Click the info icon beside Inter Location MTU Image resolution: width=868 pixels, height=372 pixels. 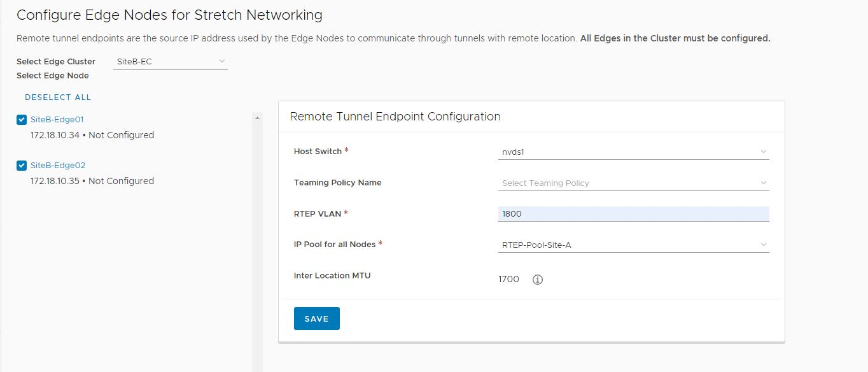tap(537, 280)
